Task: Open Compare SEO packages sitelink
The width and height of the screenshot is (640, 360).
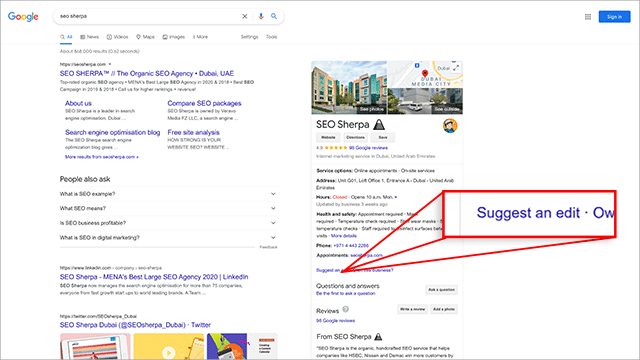Action: coord(204,103)
